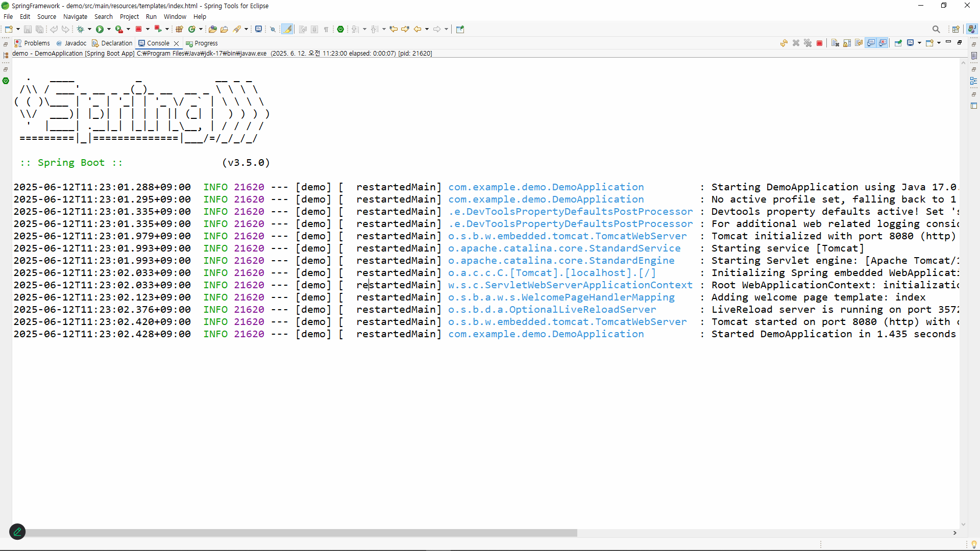Viewport: 980px width, 551px height.
Task: Toggle Show Whitespace Characters pilcrow button
Action: 326,29
